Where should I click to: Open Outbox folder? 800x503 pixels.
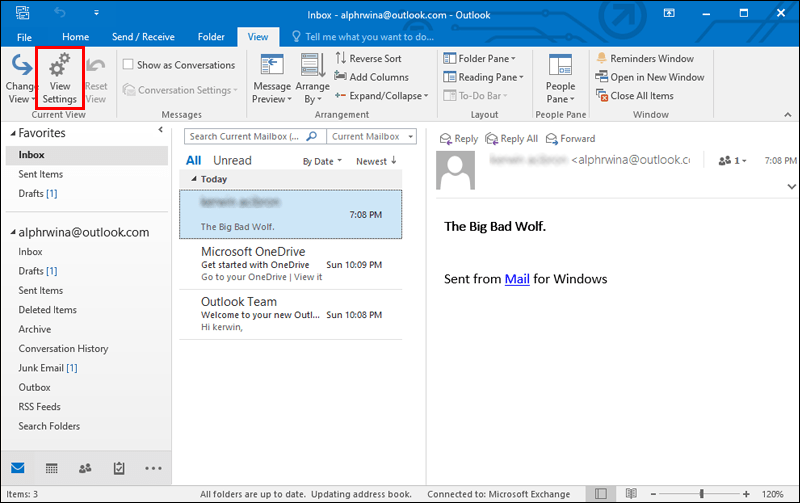pyautogui.click(x=34, y=388)
